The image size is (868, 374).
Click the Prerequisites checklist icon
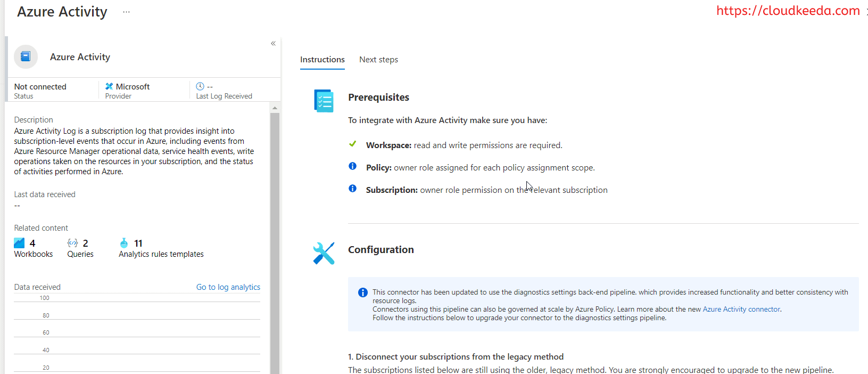324,101
